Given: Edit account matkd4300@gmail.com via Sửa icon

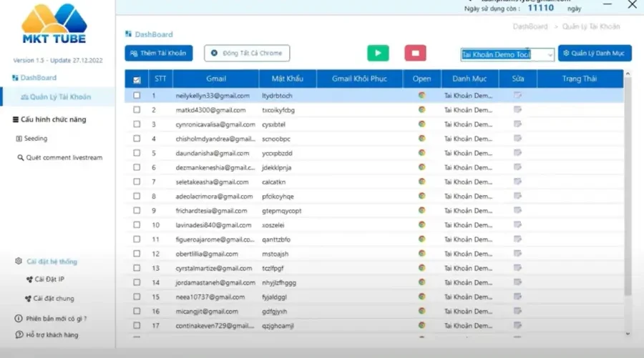Looking at the screenshot, I should click(x=517, y=109).
